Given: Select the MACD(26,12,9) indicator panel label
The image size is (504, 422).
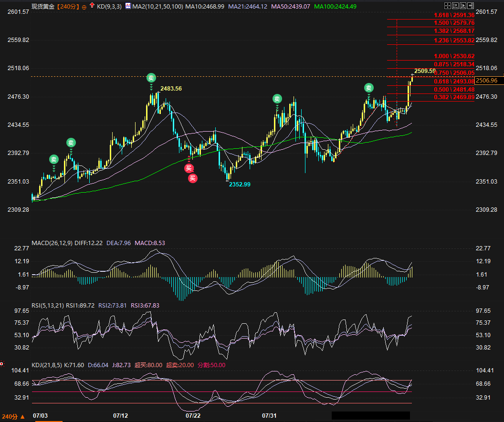Looking at the screenshot, I should [52, 243].
